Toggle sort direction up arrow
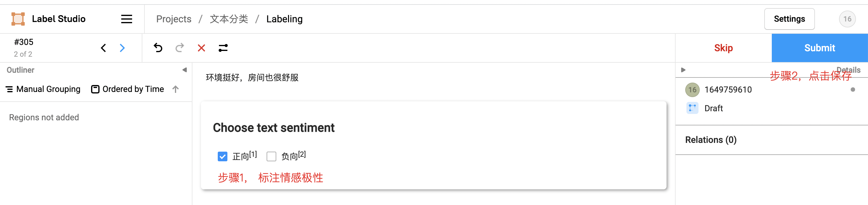The image size is (868, 205). (x=175, y=89)
